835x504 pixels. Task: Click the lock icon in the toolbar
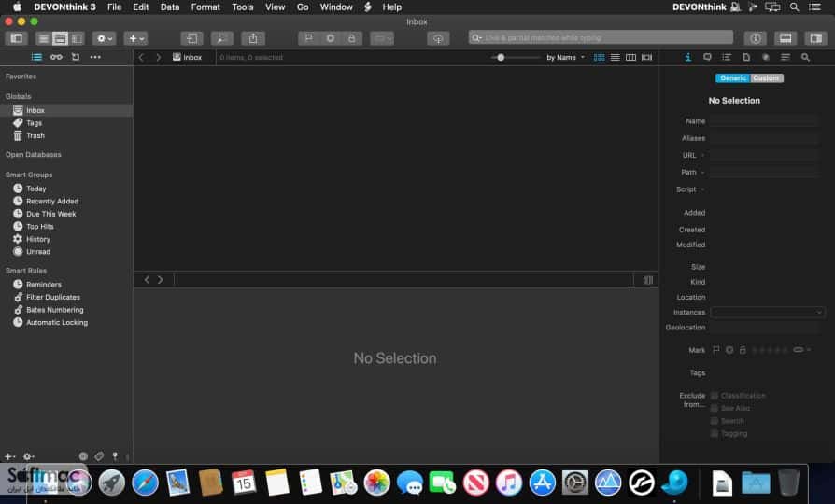click(x=351, y=38)
